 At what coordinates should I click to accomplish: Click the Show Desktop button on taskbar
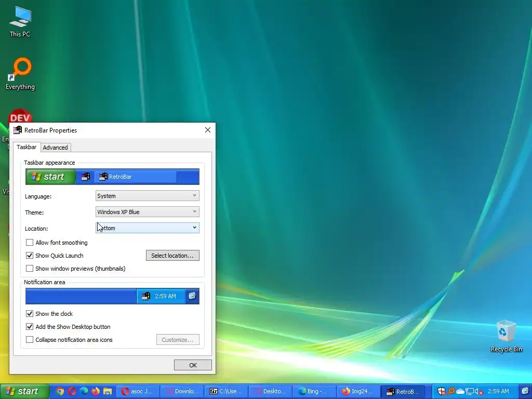tap(525, 391)
